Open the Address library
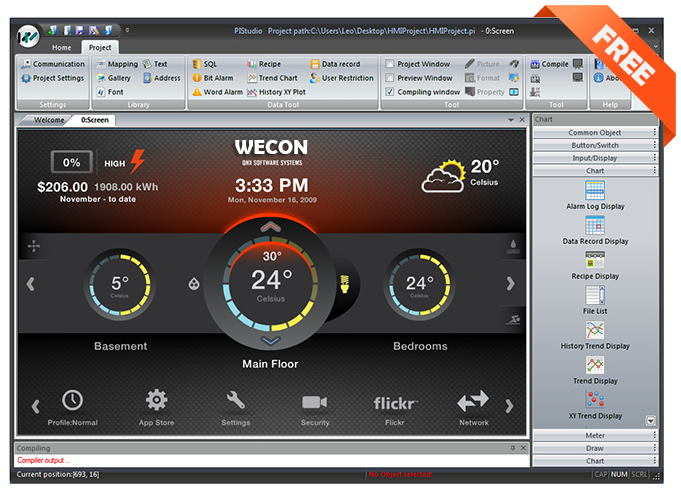681x493 pixels. [162, 78]
